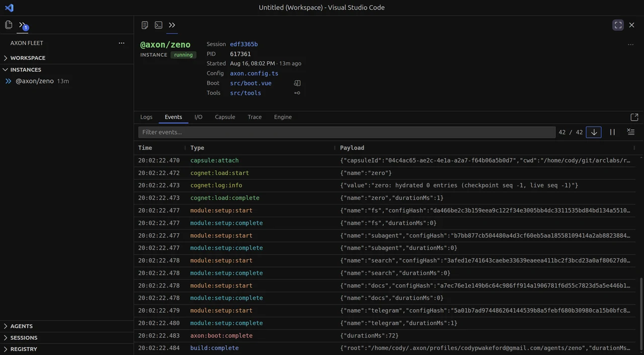Open events view in a new window
This screenshot has width=644, height=355.
tap(634, 117)
